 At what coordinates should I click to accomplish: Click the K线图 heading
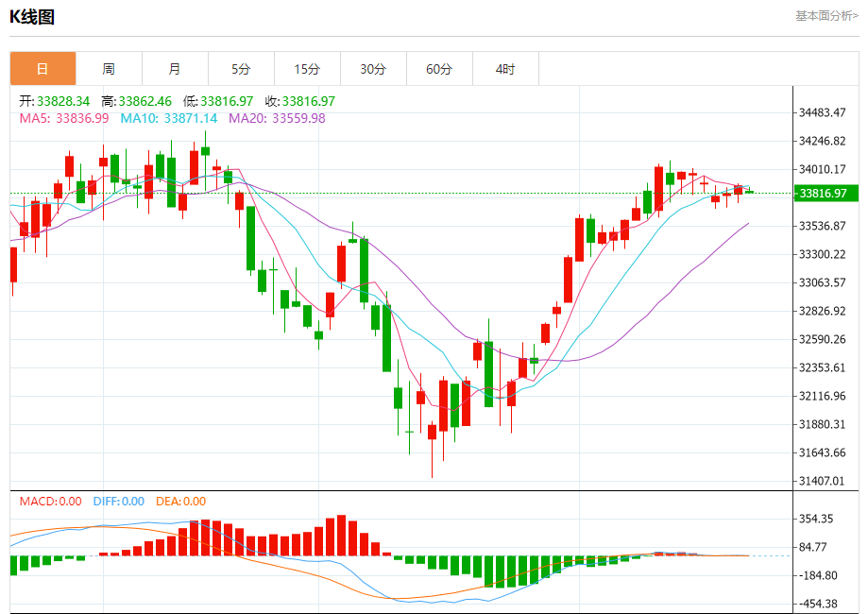(x=32, y=17)
